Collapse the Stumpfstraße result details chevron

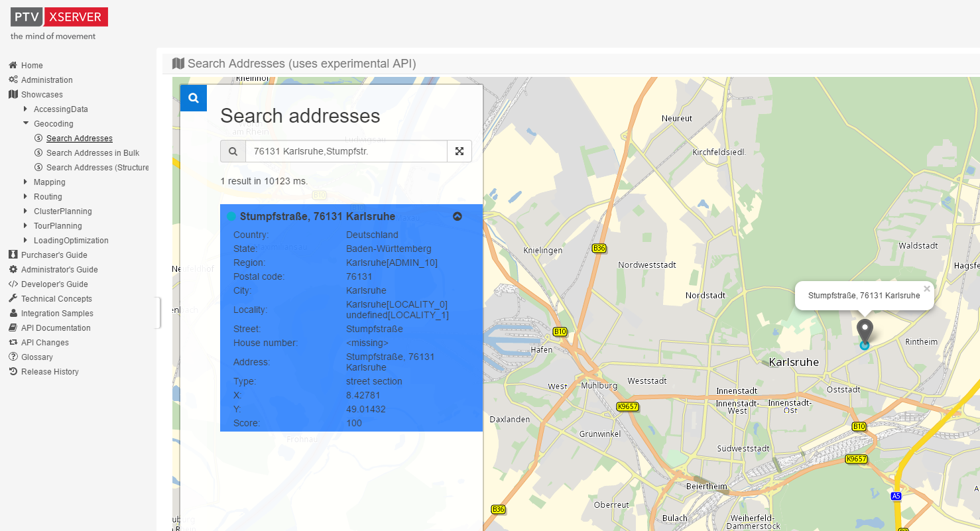[457, 216]
